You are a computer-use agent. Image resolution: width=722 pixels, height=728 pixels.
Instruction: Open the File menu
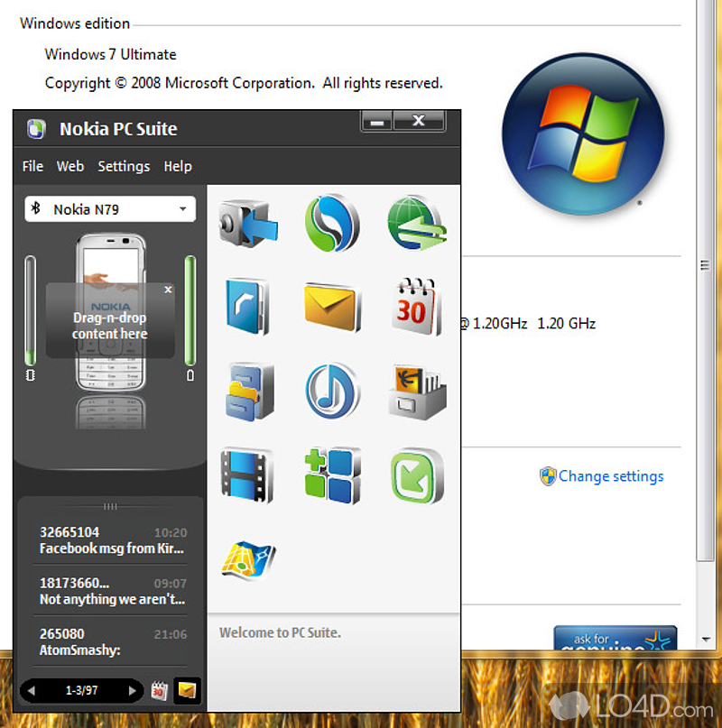coord(32,166)
